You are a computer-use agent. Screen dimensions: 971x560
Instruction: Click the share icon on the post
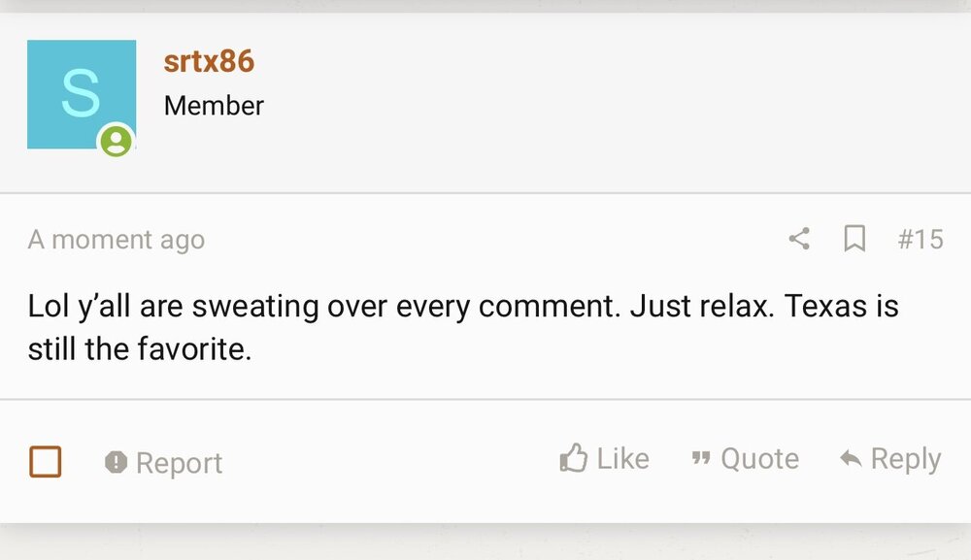click(799, 239)
